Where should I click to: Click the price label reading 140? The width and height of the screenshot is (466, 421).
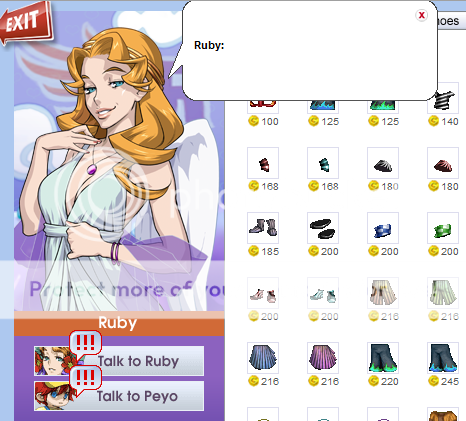(x=450, y=122)
